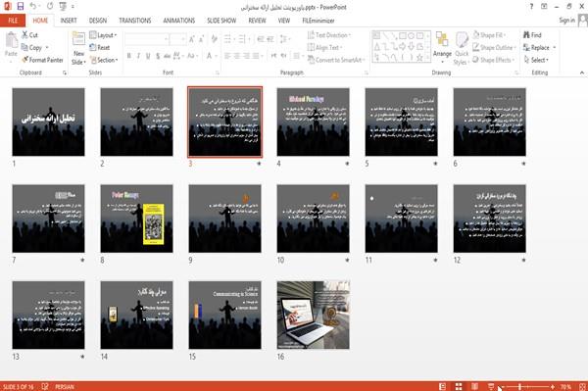
Task: Switch to Reading View in status bar
Action: pyautogui.click(x=474, y=386)
